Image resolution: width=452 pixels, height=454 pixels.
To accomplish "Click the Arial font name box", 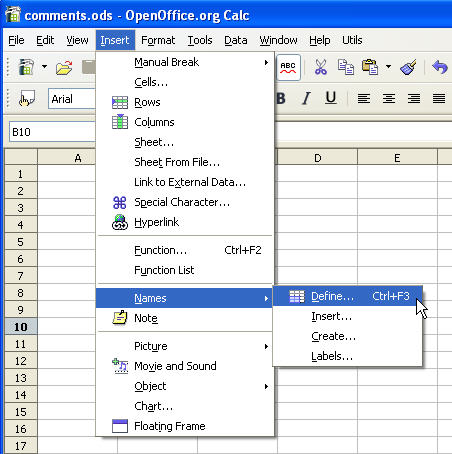I will pyautogui.click(x=72, y=99).
